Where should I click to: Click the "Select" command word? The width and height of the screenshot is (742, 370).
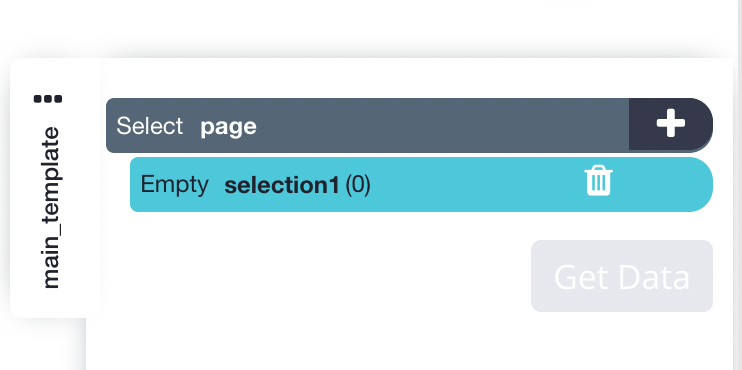click(x=150, y=126)
